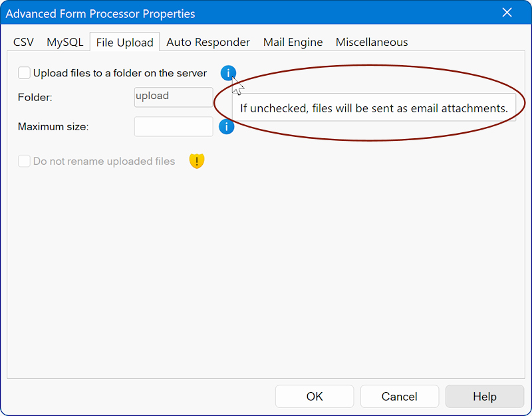Click the Maximum size label

(x=53, y=127)
